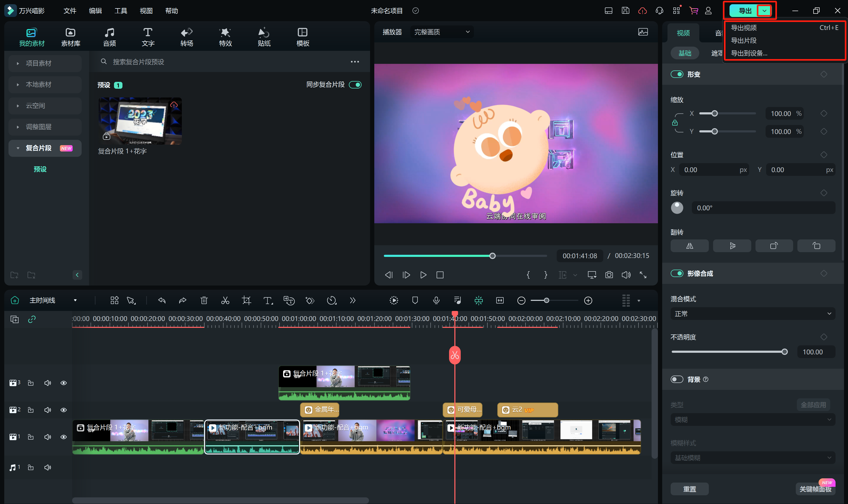The width and height of the screenshot is (848, 504).
Task: Open the 完整画质 quality dropdown
Action: [442, 32]
